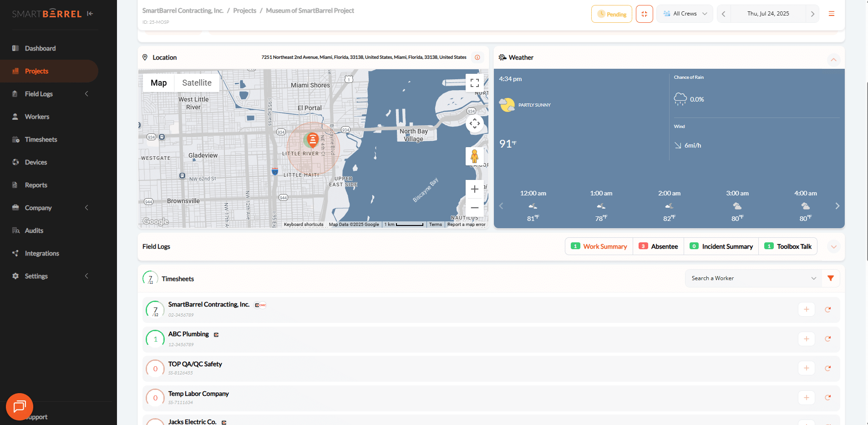This screenshot has width=868, height=425.
Task: Click the orange collapse-view icon button
Action: click(644, 14)
